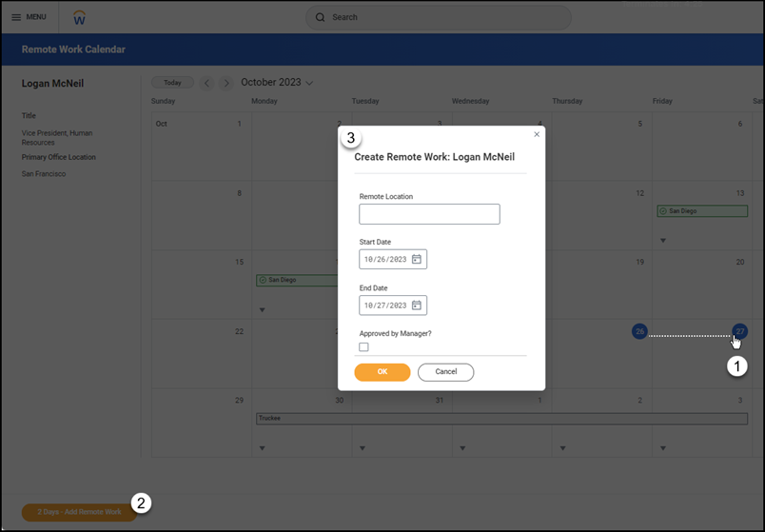765x532 pixels.
Task: Tick the Approved by Manager checkbox
Action: tap(363, 347)
